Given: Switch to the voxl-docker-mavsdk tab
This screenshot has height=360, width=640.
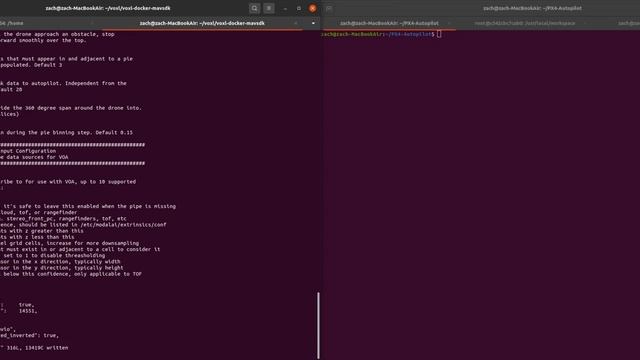Looking at the screenshot, I should click(x=202, y=23).
